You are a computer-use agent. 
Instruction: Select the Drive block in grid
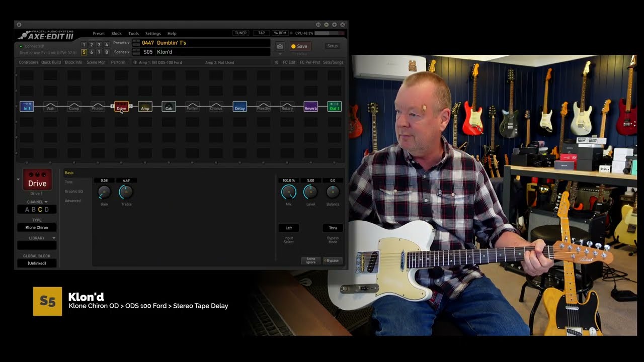point(121,107)
